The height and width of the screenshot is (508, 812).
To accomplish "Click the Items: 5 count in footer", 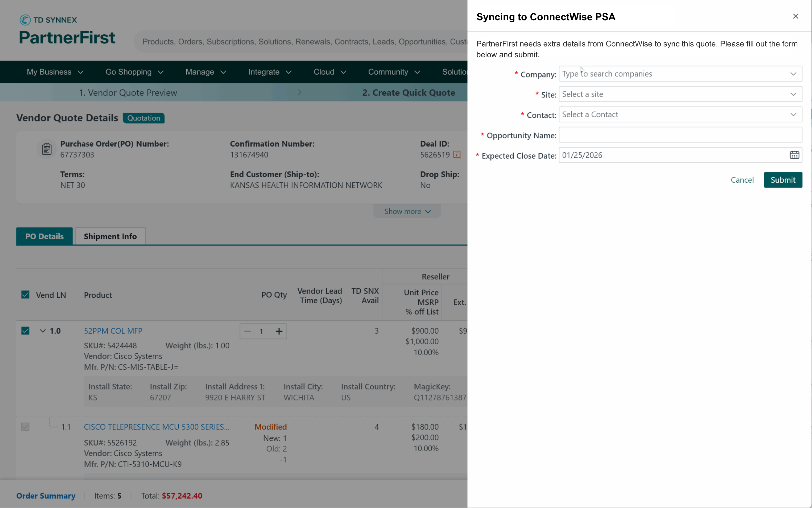I will [x=108, y=496].
